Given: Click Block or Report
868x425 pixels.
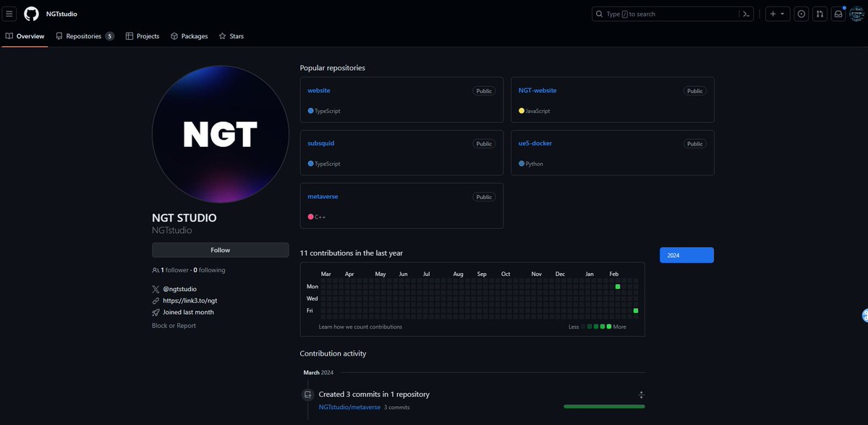Looking at the screenshot, I should (174, 326).
